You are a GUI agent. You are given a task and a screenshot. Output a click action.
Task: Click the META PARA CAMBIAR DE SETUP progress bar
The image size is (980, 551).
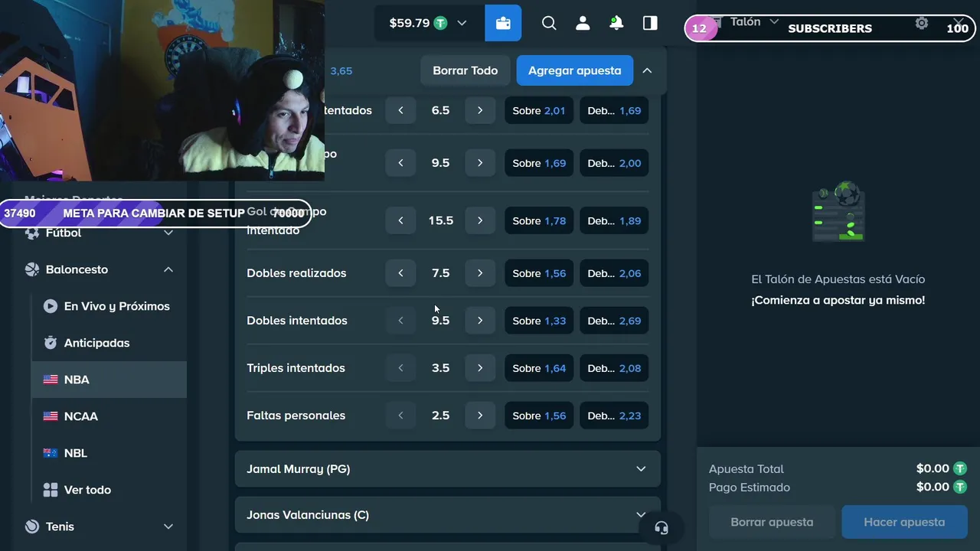pyautogui.click(x=155, y=214)
